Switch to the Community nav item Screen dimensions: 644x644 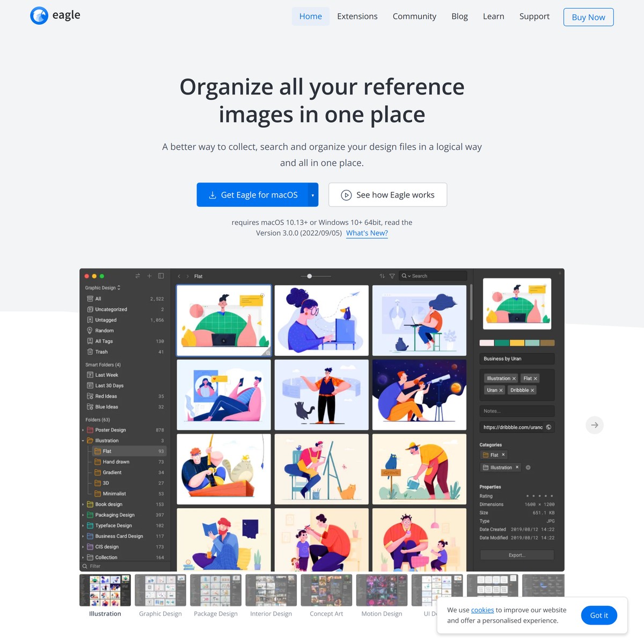[414, 16]
